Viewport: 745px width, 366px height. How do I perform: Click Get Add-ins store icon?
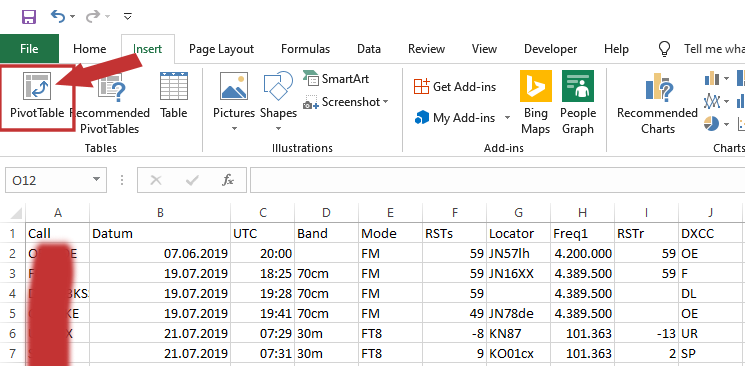pyautogui.click(x=421, y=87)
